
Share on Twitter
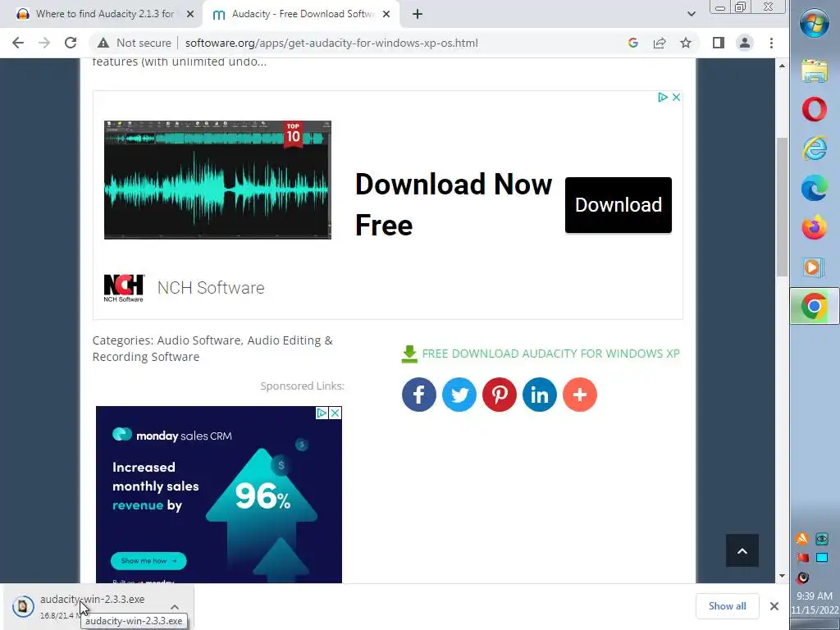pyautogui.click(x=459, y=395)
